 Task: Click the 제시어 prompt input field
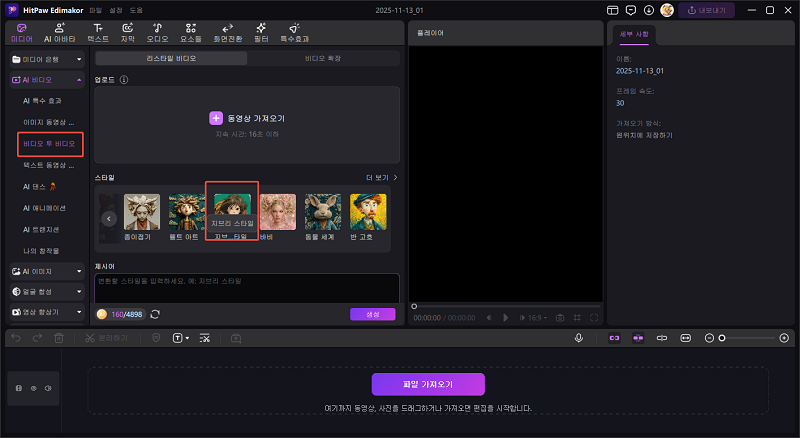(x=247, y=288)
